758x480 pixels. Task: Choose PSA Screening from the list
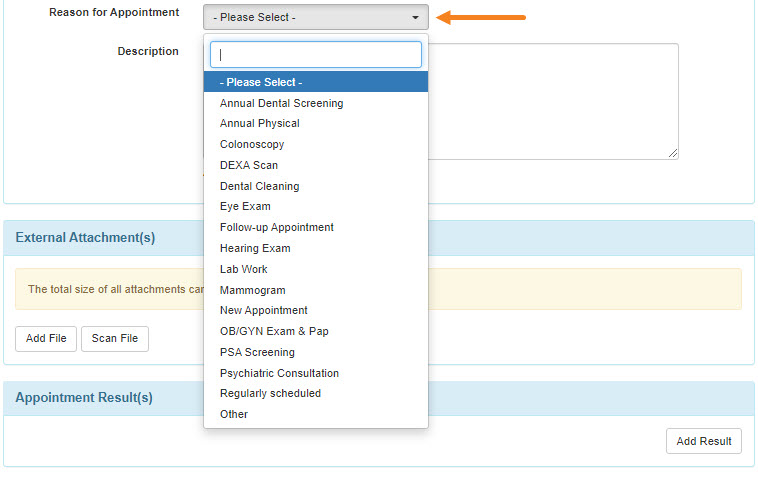click(x=257, y=352)
